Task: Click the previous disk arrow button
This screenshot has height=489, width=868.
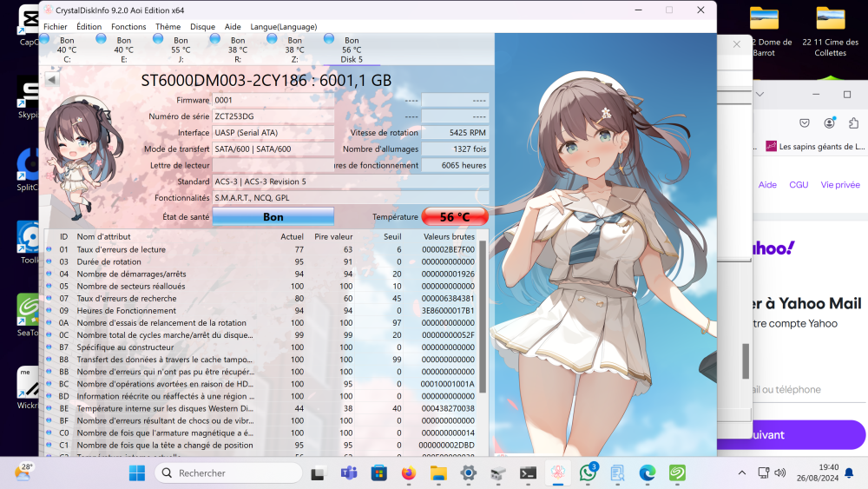Action: 50,80
